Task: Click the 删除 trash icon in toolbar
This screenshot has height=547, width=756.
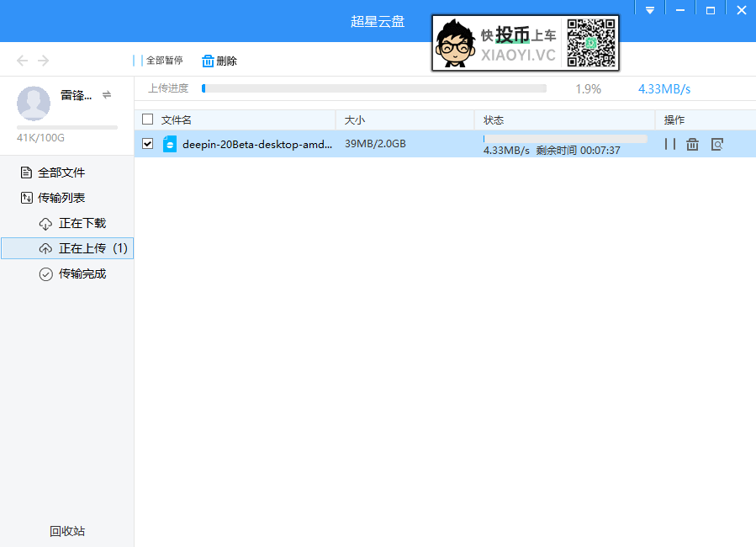Action: [x=208, y=60]
